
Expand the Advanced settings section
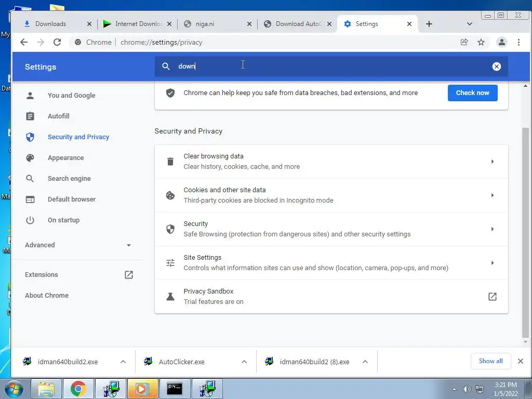pyautogui.click(x=78, y=245)
